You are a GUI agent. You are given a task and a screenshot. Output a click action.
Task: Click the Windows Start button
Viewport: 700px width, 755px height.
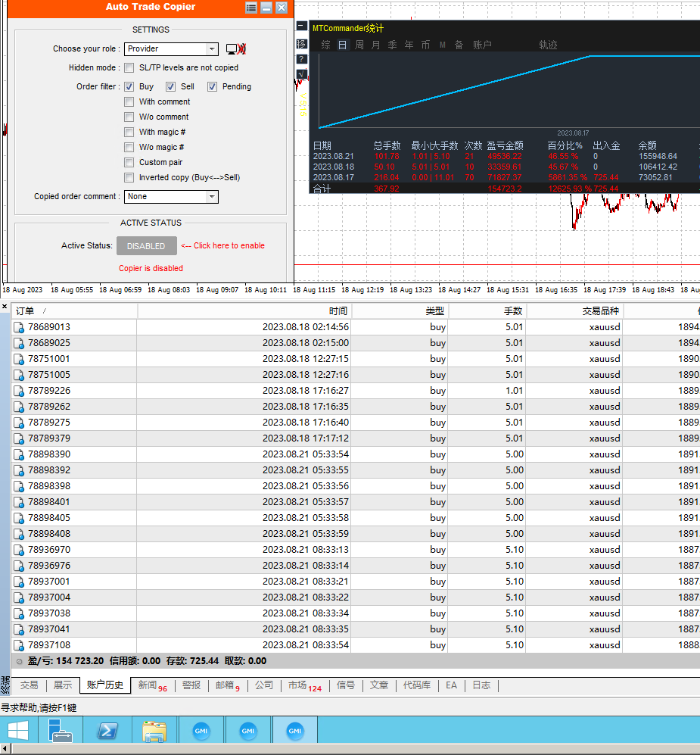(18, 731)
